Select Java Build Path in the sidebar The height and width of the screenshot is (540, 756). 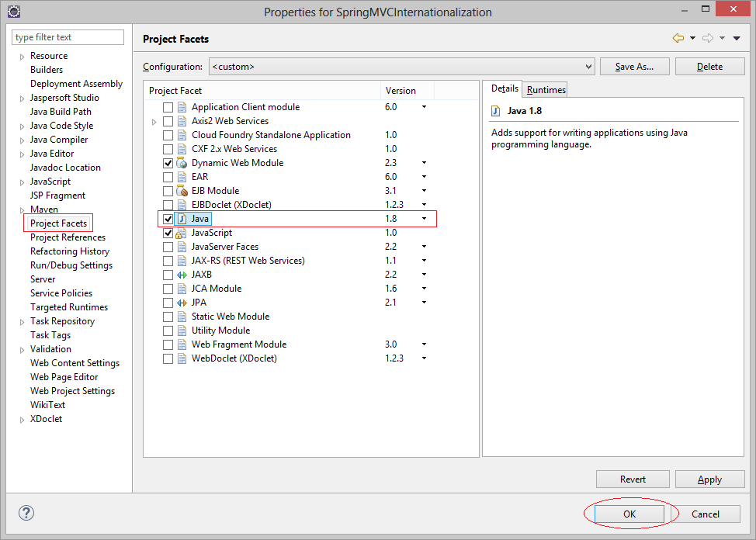(x=61, y=112)
